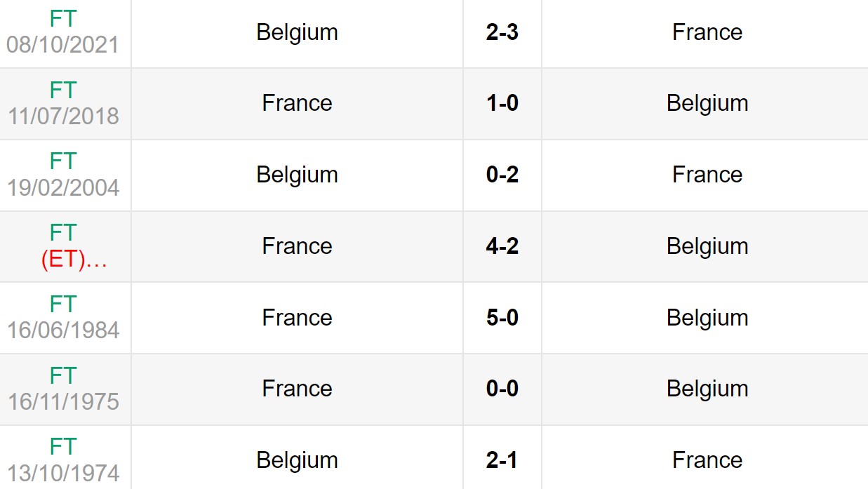Click the 5-0 score
Screen dimensions: 868x489
[x=502, y=318]
